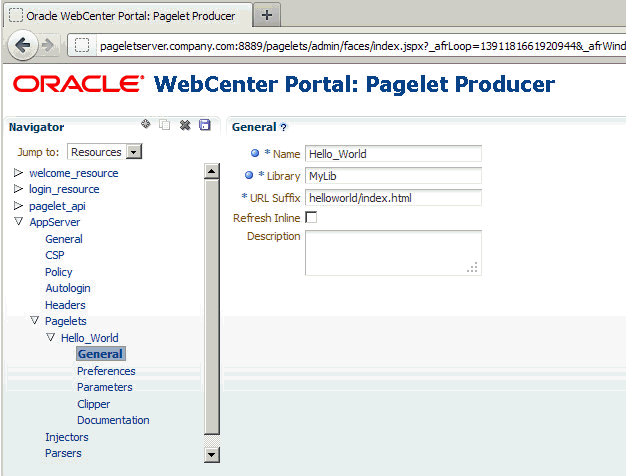Click the site identity icon in address bar
Screen dimensions: 626x476
coord(82,45)
